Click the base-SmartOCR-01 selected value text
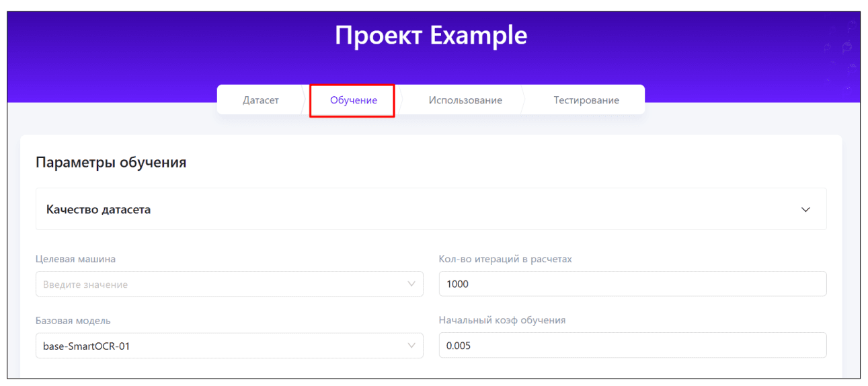The height and width of the screenshot is (386, 868). pyautogui.click(x=86, y=346)
